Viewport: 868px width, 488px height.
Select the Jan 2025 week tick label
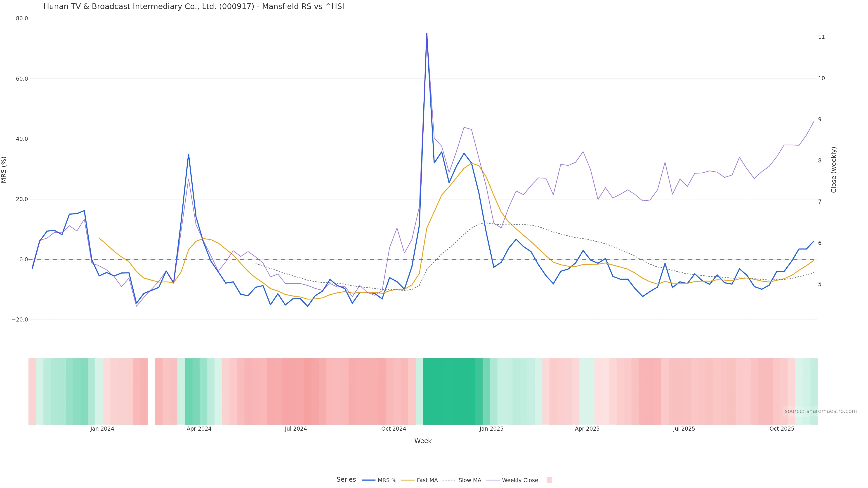click(491, 429)
